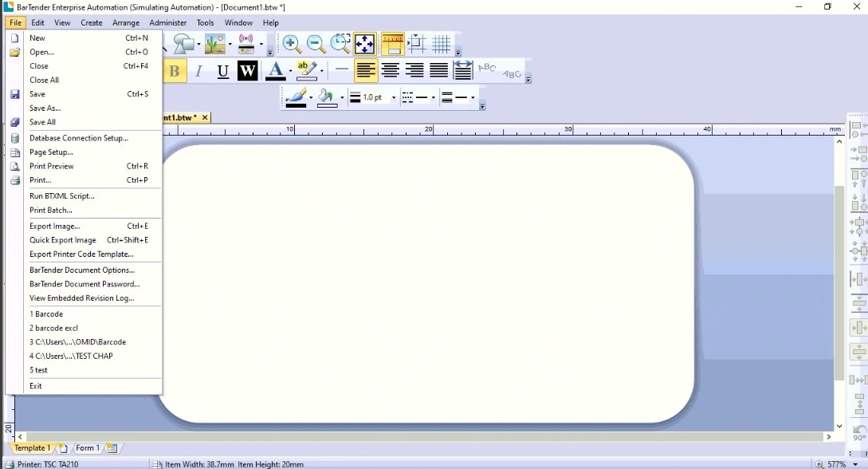This screenshot has width=868, height=469.
Task: Open recent file 4 TEST CHAP
Action: coord(71,356)
